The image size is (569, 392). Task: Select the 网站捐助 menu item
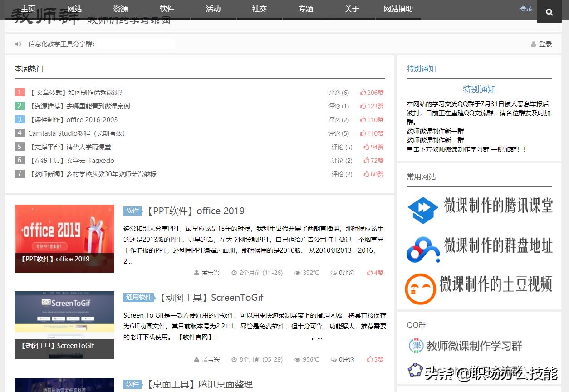[398, 8]
